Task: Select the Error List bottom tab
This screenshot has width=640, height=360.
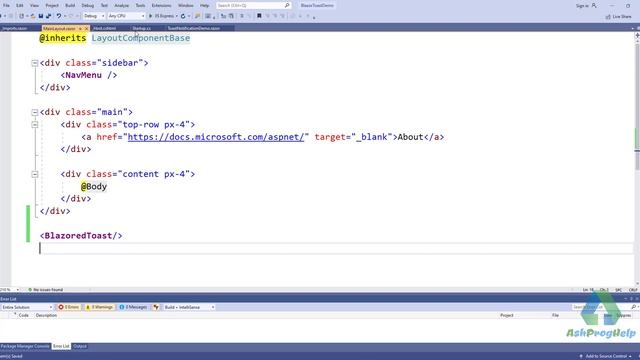Action: [x=61, y=346]
